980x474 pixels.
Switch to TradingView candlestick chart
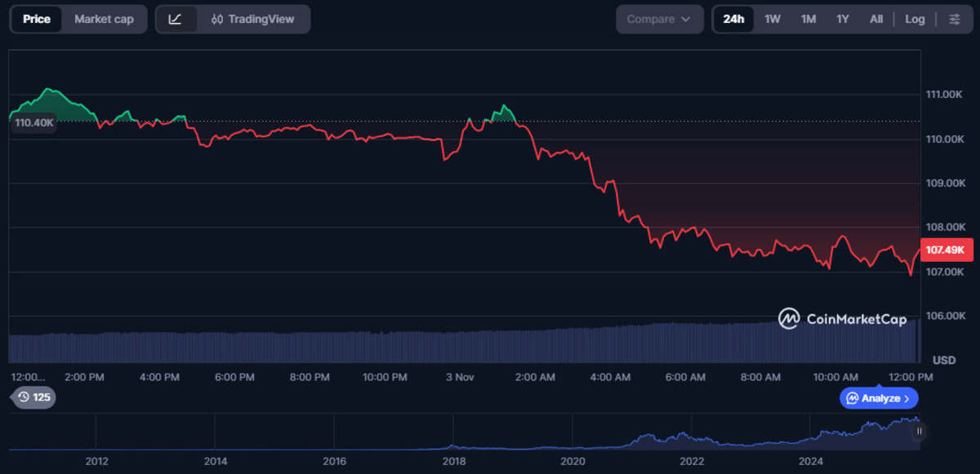[x=252, y=20]
